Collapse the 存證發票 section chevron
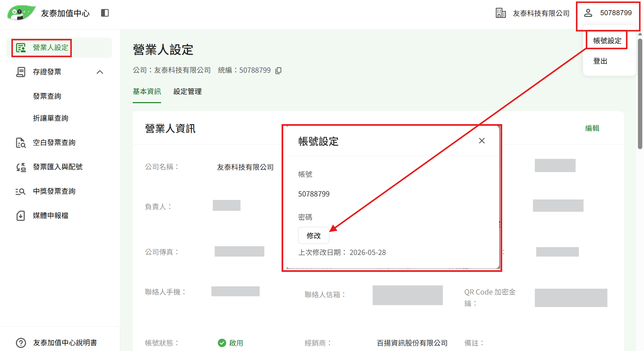The width and height of the screenshot is (644, 351). point(100,72)
